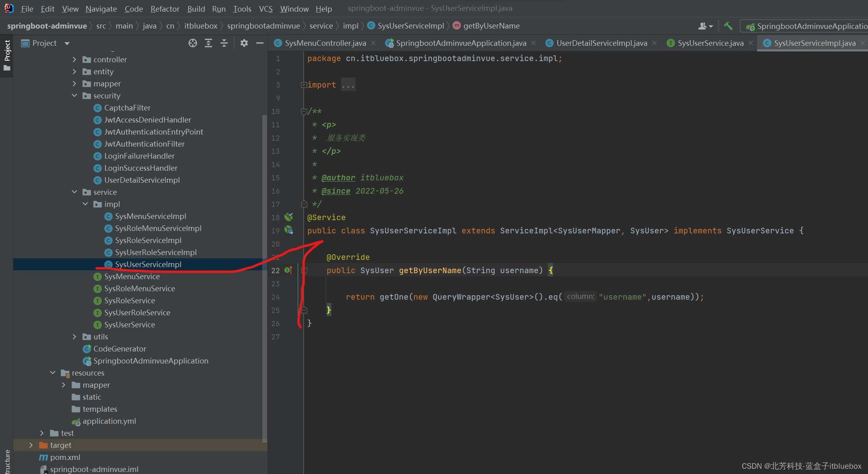Click getByUserName breadcrumb in navigation bar
The image size is (868, 474).
[491, 26]
